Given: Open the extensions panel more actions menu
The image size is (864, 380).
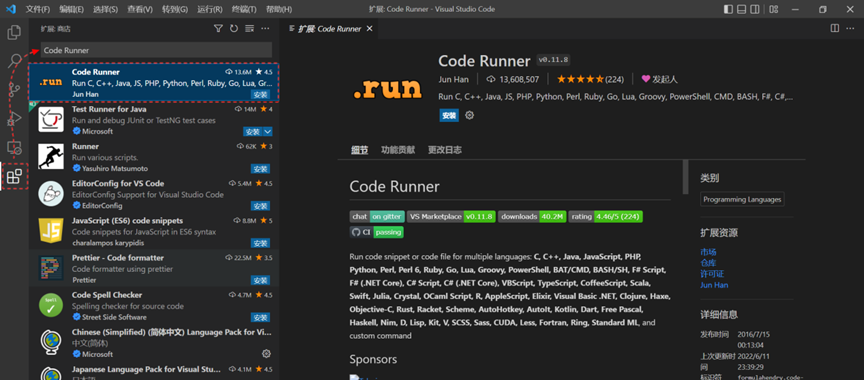Looking at the screenshot, I should point(265,29).
